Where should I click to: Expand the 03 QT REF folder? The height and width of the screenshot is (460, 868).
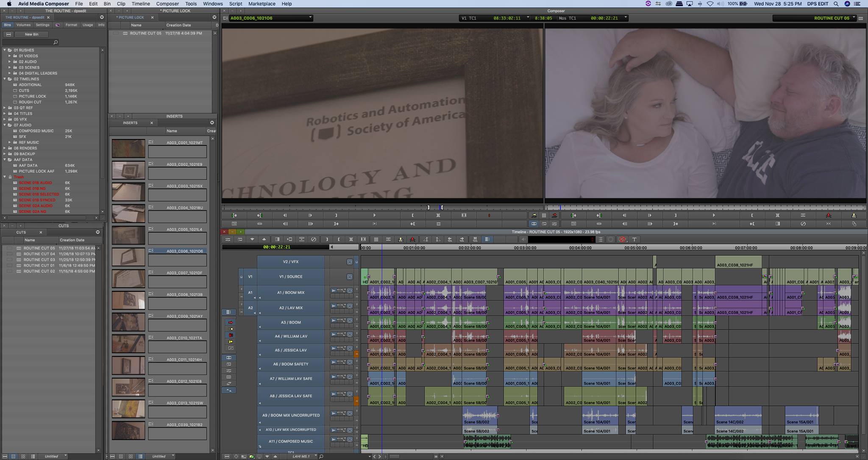(5, 108)
